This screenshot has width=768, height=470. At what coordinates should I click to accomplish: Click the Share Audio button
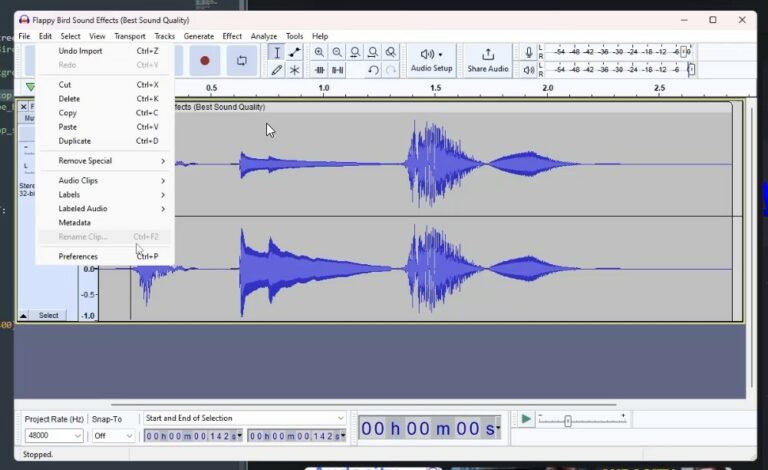(x=488, y=60)
